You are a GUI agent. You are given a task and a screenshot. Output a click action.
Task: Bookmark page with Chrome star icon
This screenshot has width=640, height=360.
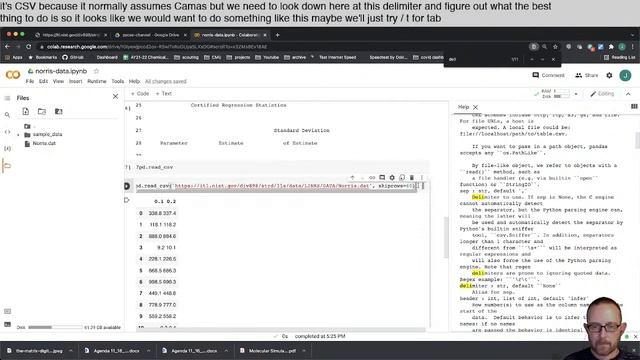pos(555,47)
